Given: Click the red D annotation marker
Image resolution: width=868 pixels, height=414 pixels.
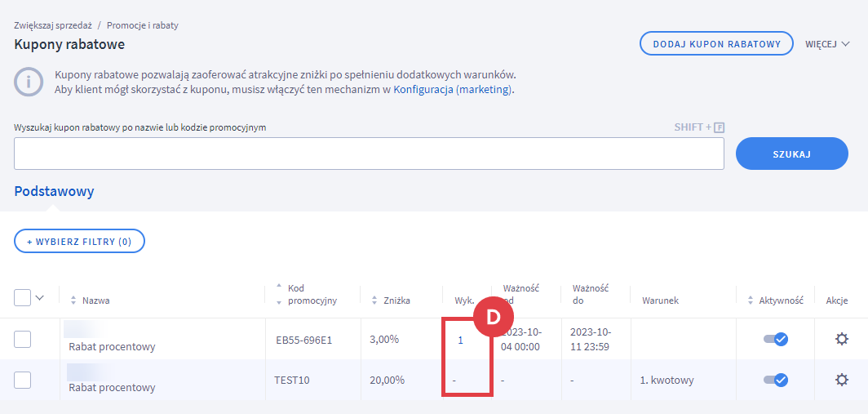Looking at the screenshot, I should coord(494,316).
